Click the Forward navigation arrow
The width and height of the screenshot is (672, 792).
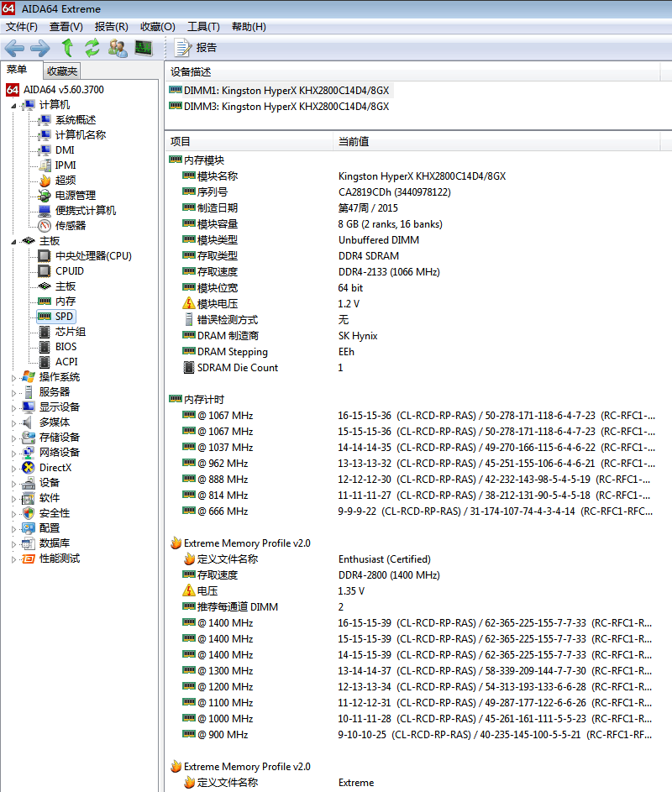click(x=40, y=48)
